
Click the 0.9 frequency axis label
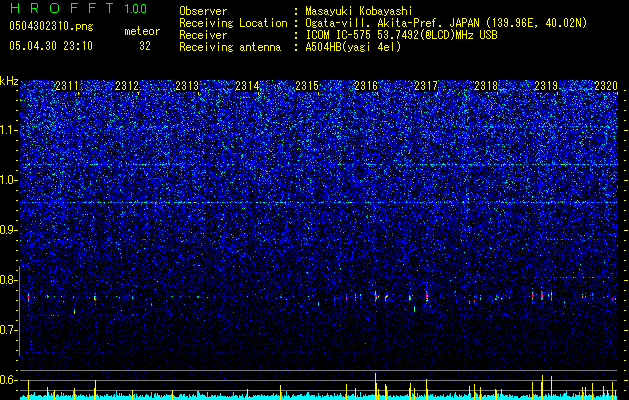[x=8, y=230]
